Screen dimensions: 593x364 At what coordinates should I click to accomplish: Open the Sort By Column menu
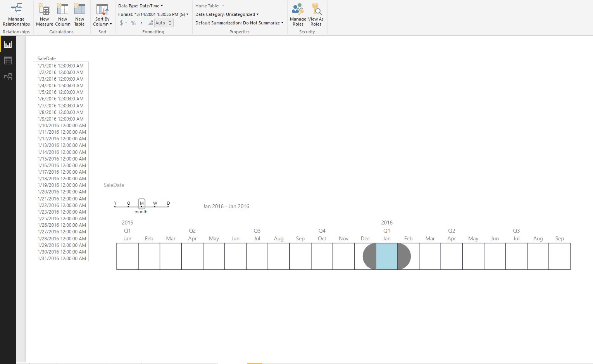pos(102,15)
